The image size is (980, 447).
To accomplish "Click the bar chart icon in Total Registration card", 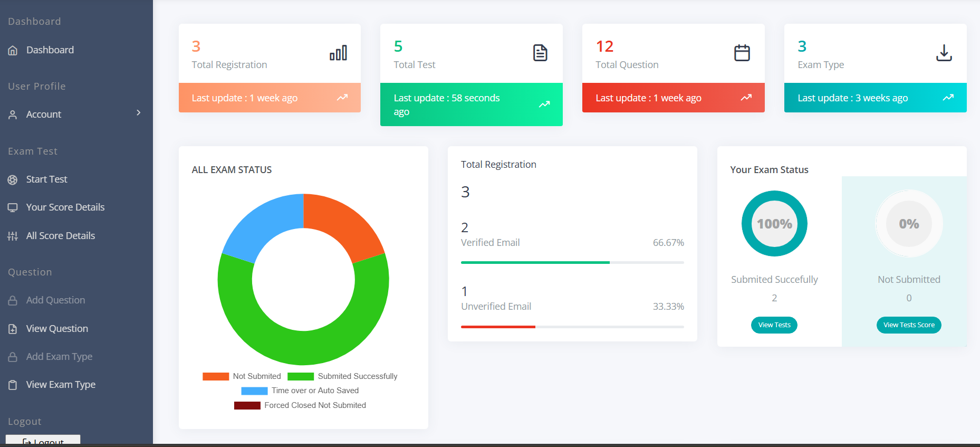I will pos(338,53).
